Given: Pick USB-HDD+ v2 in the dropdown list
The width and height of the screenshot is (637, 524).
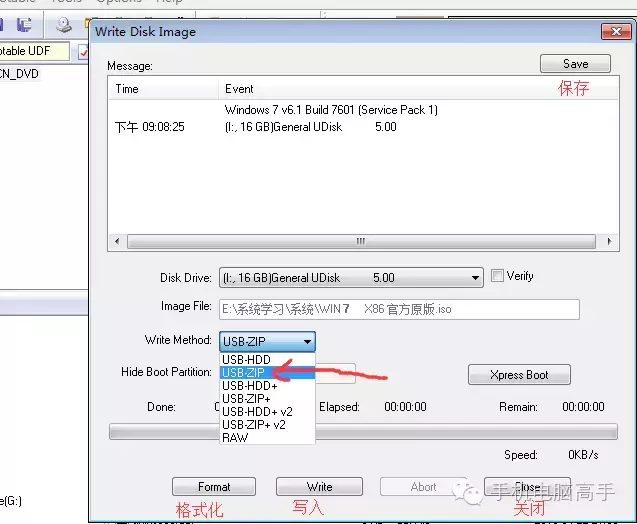Looking at the screenshot, I should 267,411.
